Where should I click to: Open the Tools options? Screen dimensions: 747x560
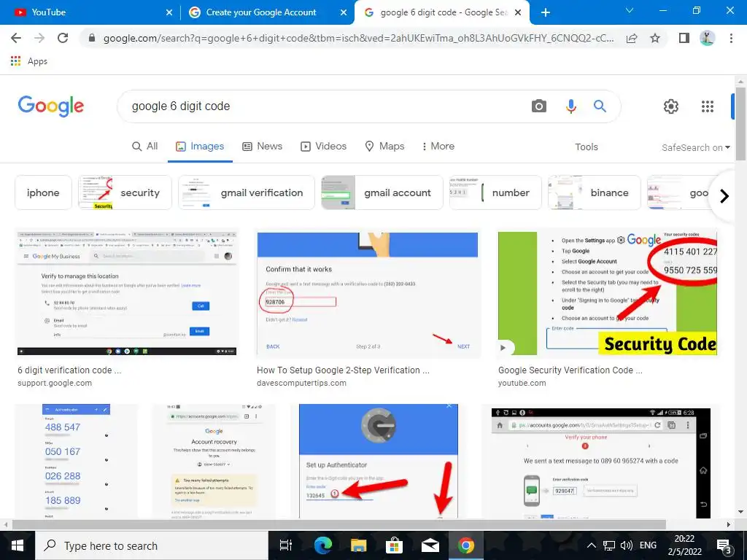[x=587, y=147]
